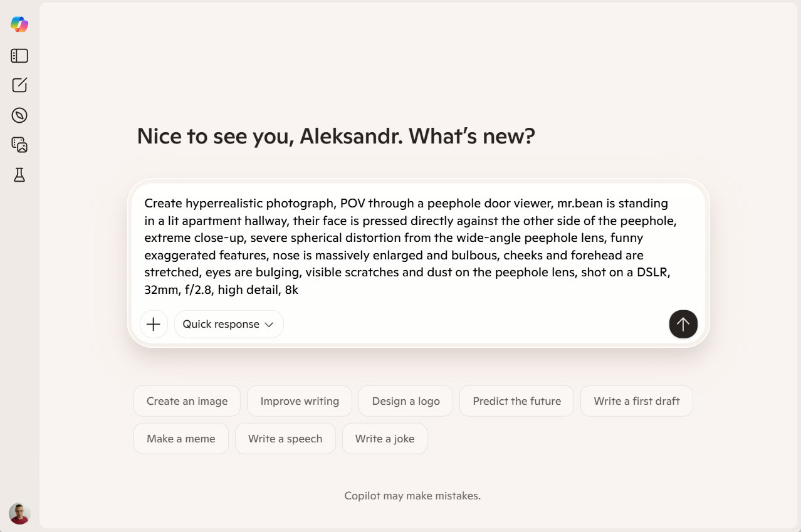Screen dimensions: 801x532
Task: Pick the Write a joke suggestion
Action: (384, 439)
